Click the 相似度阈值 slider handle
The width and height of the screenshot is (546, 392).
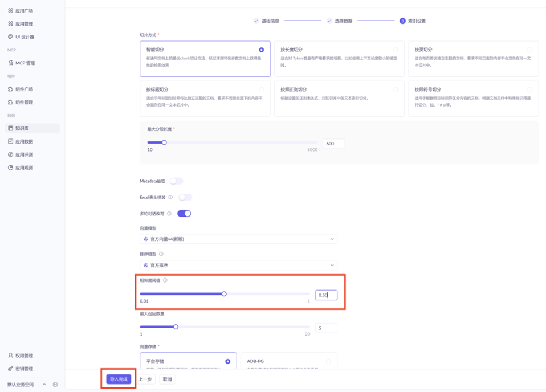coord(224,294)
